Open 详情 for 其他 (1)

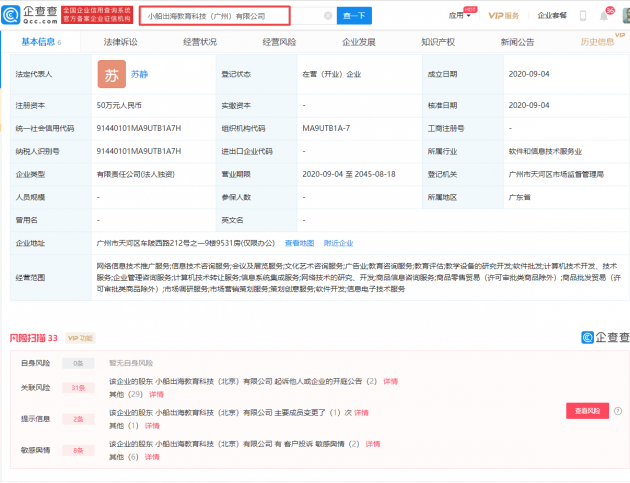(x=152, y=426)
